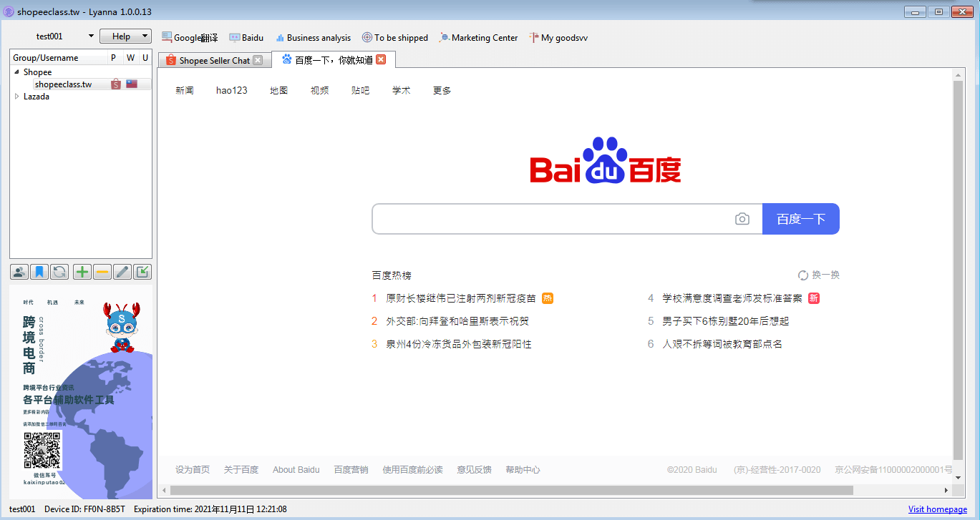Screen dimensions: 980x520
Task: Click the Baidu logo image
Action: pos(606,160)
